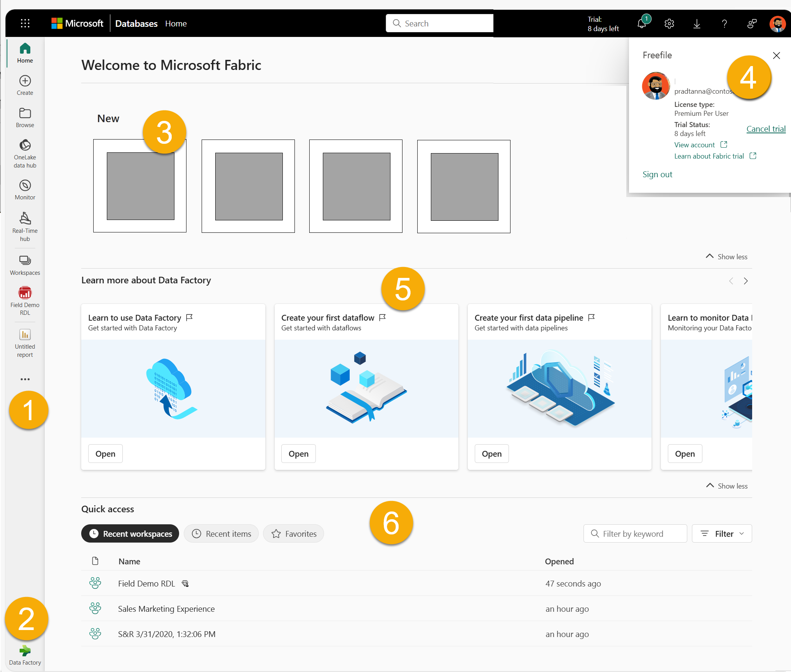The width and height of the screenshot is (791, 672).
Task: Collapse Learn more about Data Factory section
Action: (725, 485)
